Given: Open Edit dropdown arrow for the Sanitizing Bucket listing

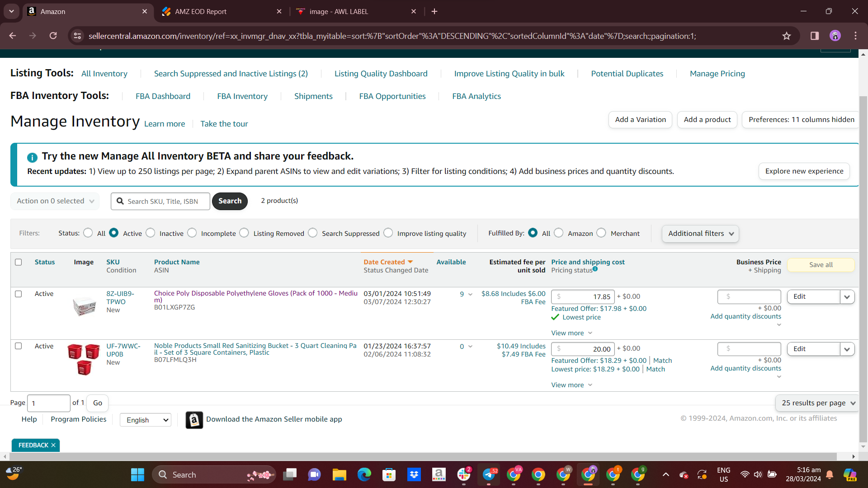Looking at the screenshot, I should click(847, 349).
